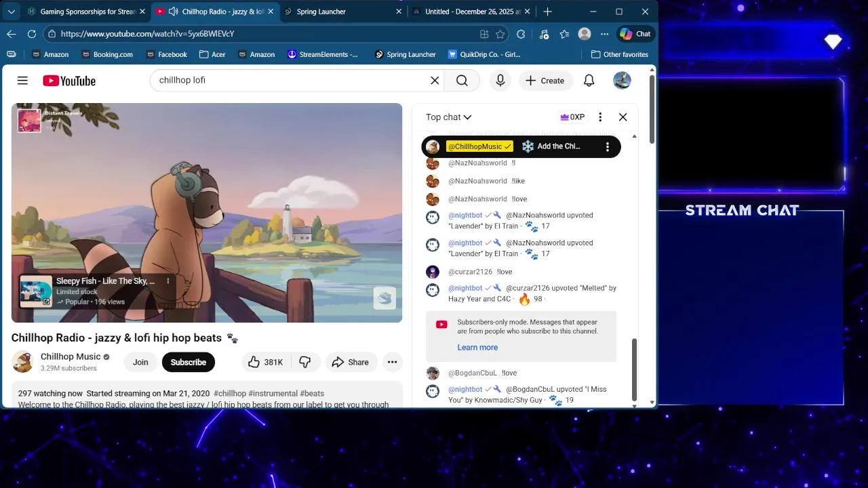Click the browser address bar URL
Viewport: 868px width, 488px height.
tap(147, 34)
